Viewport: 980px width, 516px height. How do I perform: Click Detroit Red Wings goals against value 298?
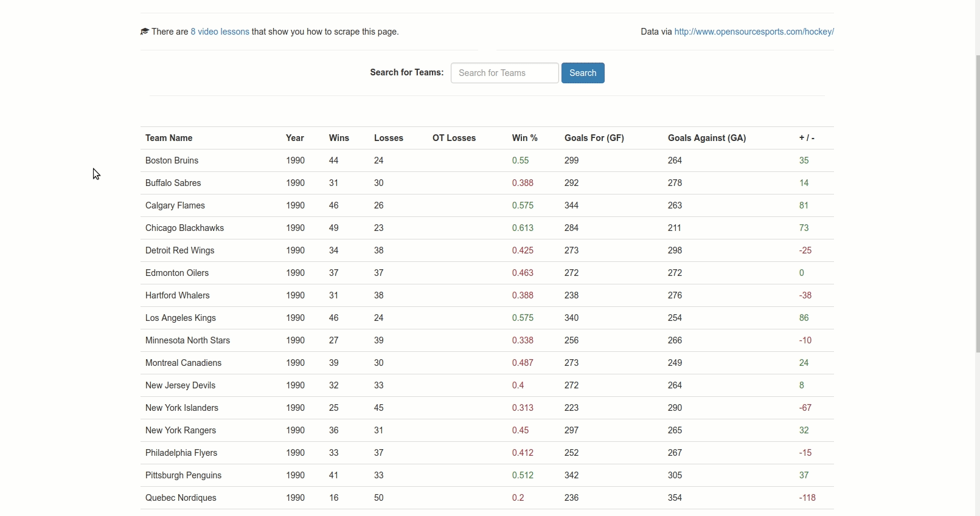(675, 250)
